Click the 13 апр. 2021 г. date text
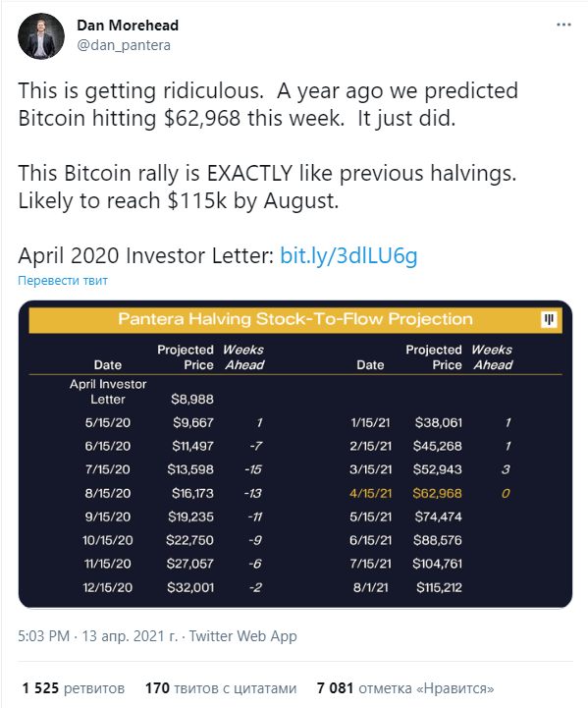The width and height of the screenshot is (588, 708). click(130, 635)
